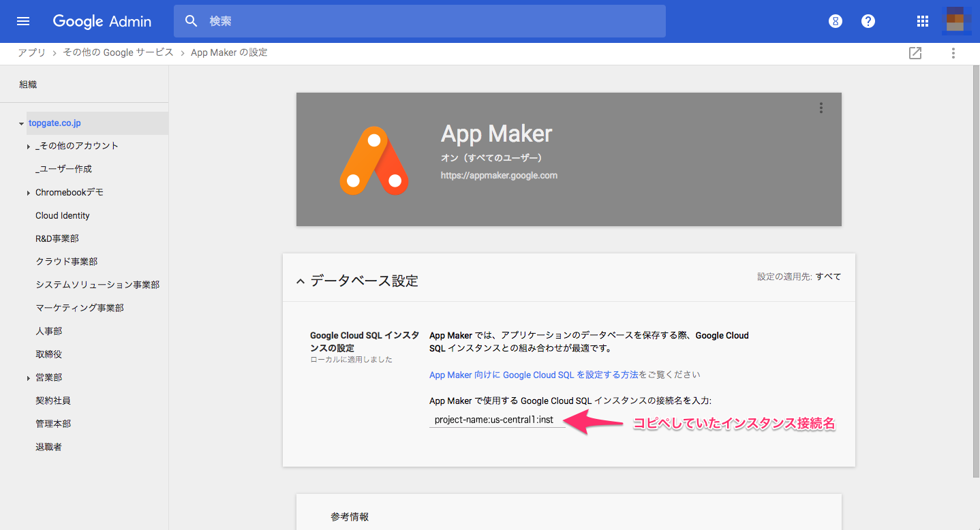Open the hourglass tasks icon
This screenshot has height=530, width=980.
tap(836, 21)
